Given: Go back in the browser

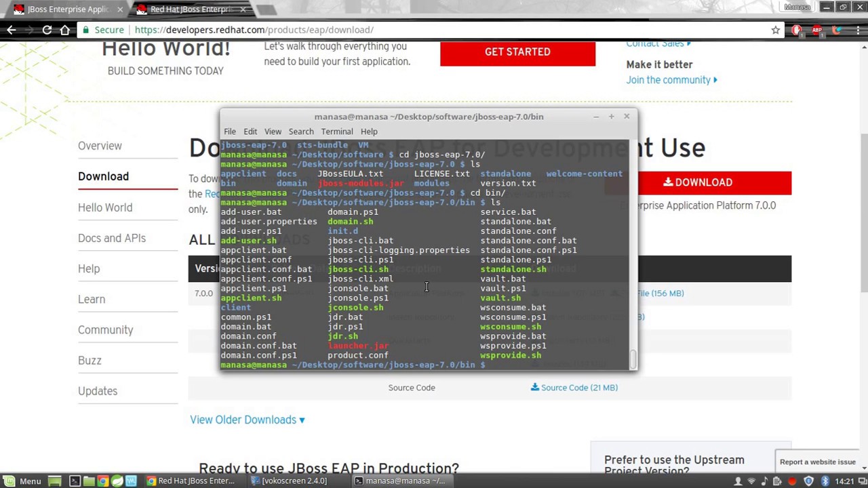Looking at the screenshot, I should 12,30.
